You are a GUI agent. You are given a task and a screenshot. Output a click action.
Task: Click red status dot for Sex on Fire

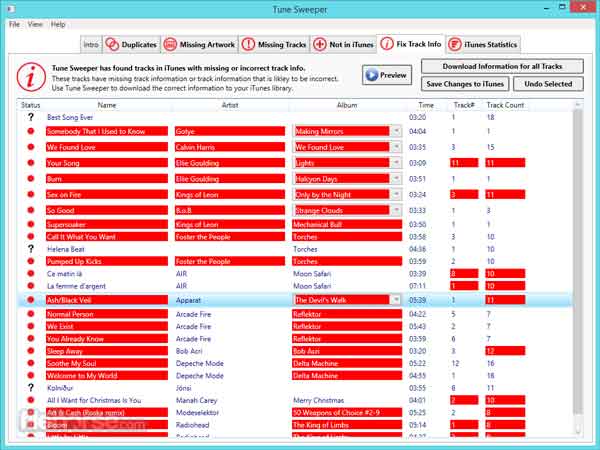[x=31, y=194]
